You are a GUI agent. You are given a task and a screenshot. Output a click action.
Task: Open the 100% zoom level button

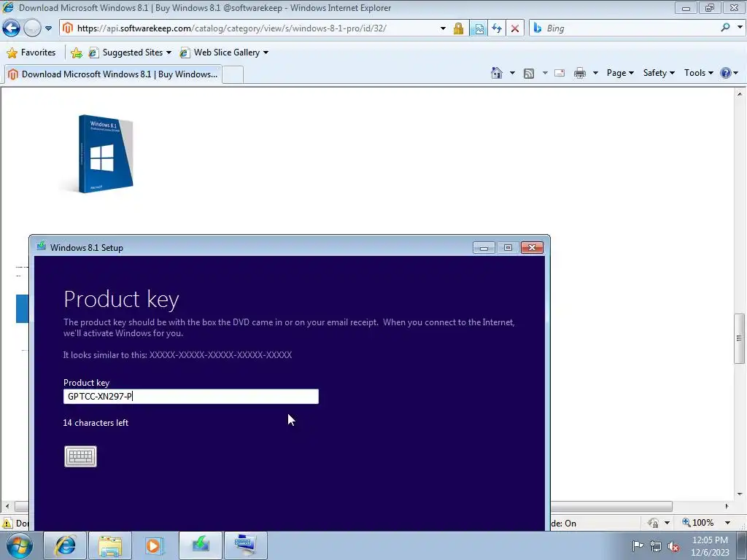click(697, 522)
